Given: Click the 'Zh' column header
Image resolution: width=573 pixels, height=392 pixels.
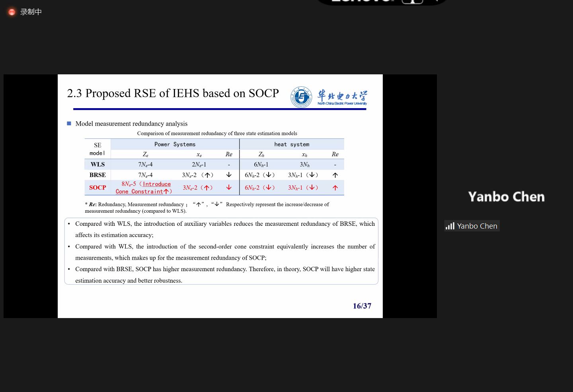Looking at the screenshot, I should click(x=261, y=154).
